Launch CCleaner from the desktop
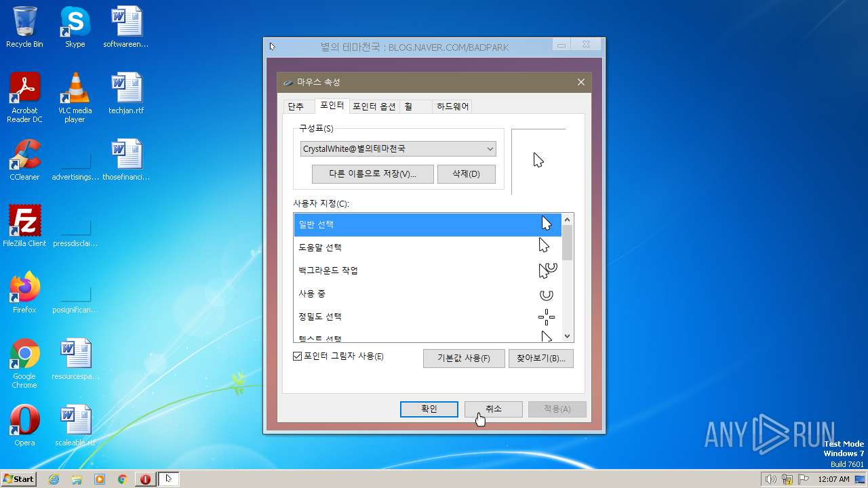The height and width of the screenshot is (488, 868). coord(24,160)
